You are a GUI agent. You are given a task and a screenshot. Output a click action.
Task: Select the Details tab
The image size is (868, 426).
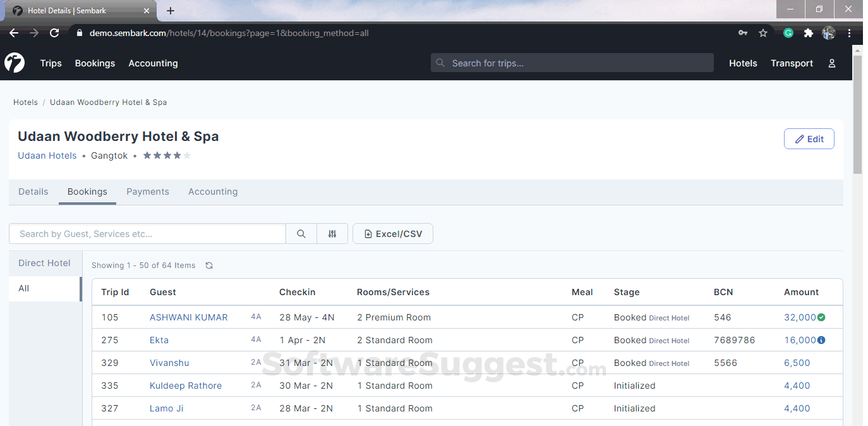coord(33,192)
